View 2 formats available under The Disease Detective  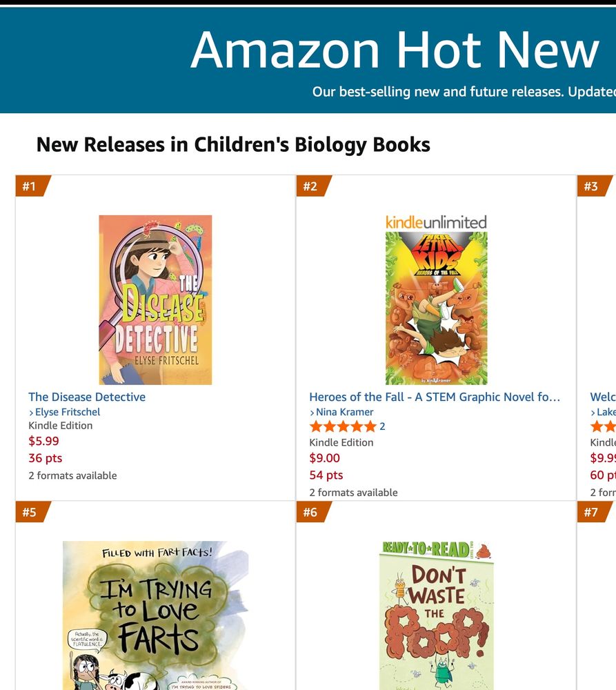point(72,475)
